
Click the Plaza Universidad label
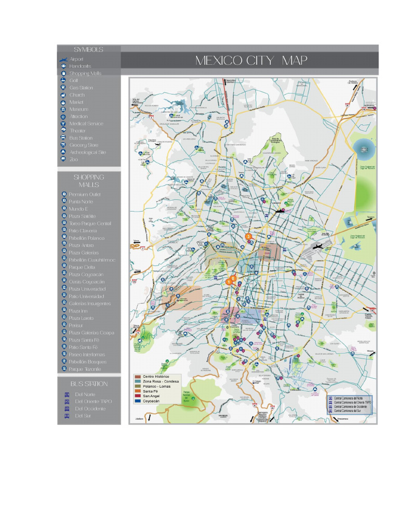(87, 289)
